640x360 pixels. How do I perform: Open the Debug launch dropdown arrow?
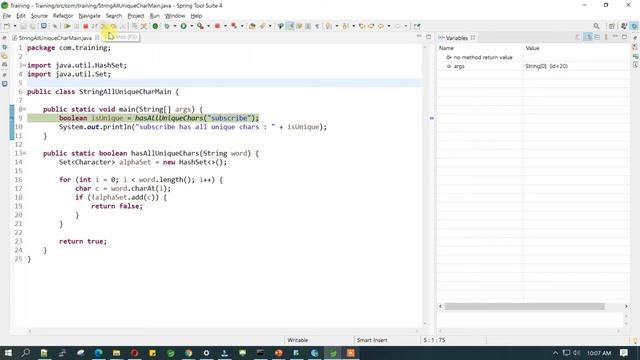[175, 26]
